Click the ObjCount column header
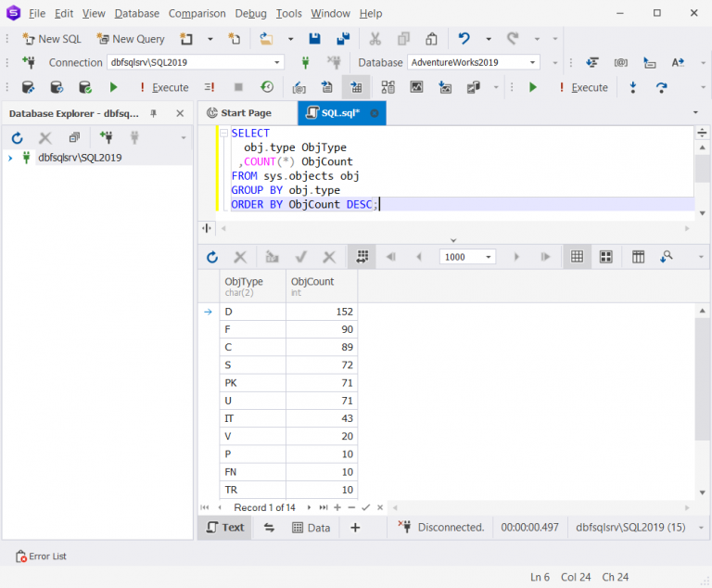The height and width of the screenshot is (588, 712). [x=322, y=287]
